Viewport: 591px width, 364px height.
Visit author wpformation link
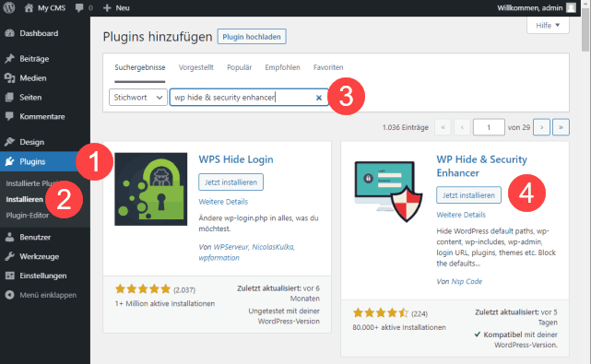click(219, 258)
